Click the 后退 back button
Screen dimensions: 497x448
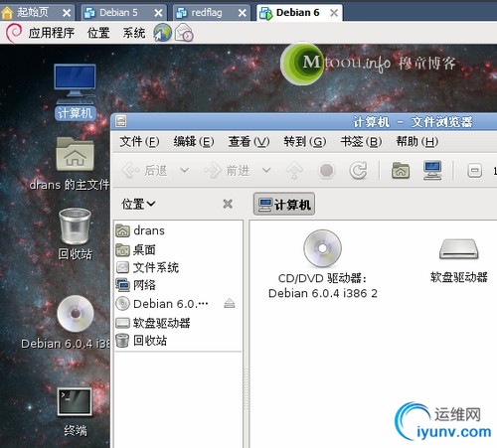tap(144, 171)
